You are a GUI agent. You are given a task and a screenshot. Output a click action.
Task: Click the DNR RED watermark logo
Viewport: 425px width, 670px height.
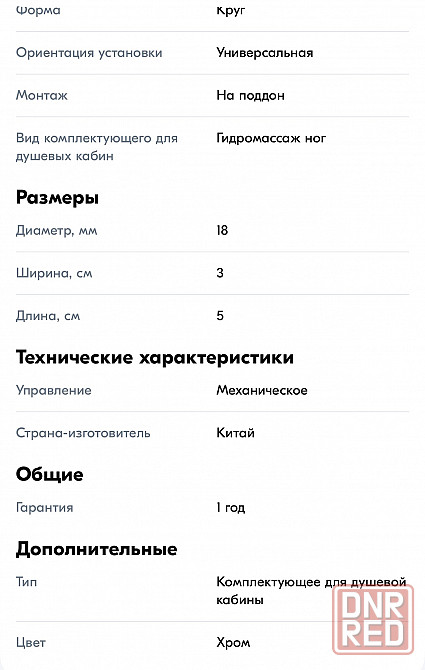click(x=373, y=619)
